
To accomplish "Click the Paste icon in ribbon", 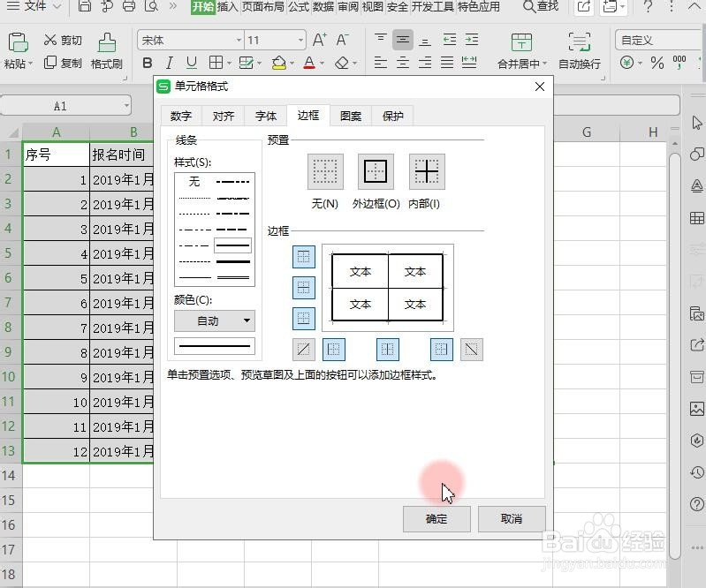I will [x=18, y=42].
